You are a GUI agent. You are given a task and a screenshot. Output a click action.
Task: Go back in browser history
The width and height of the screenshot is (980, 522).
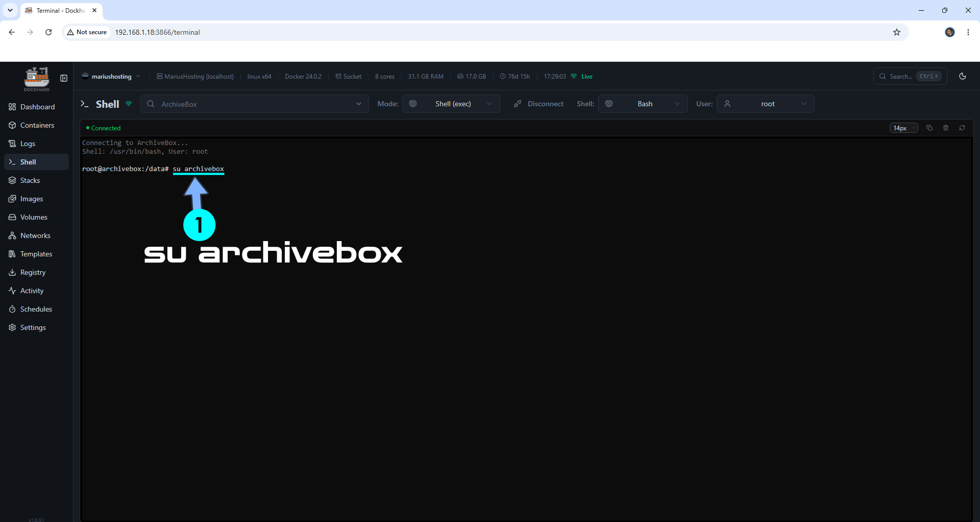pyautogui.click(x=12, y=32)
